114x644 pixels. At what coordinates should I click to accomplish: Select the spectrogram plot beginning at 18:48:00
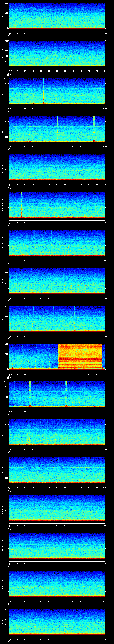[x=57, y=167]
